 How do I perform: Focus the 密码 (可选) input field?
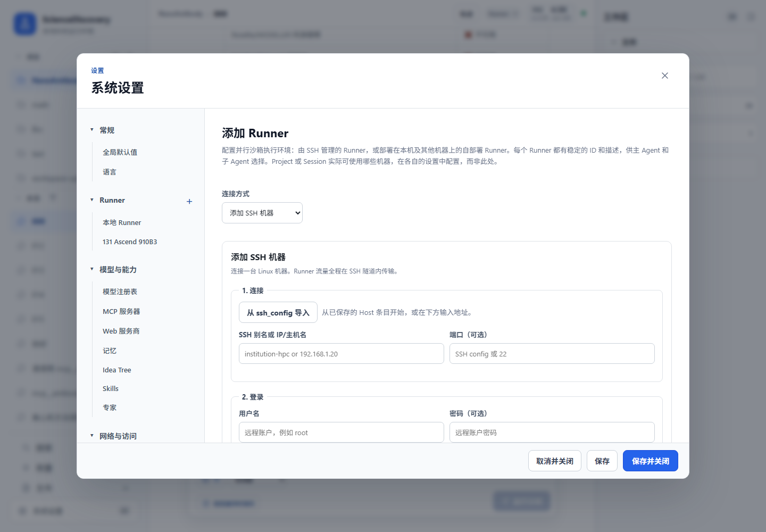coord(552,432)
